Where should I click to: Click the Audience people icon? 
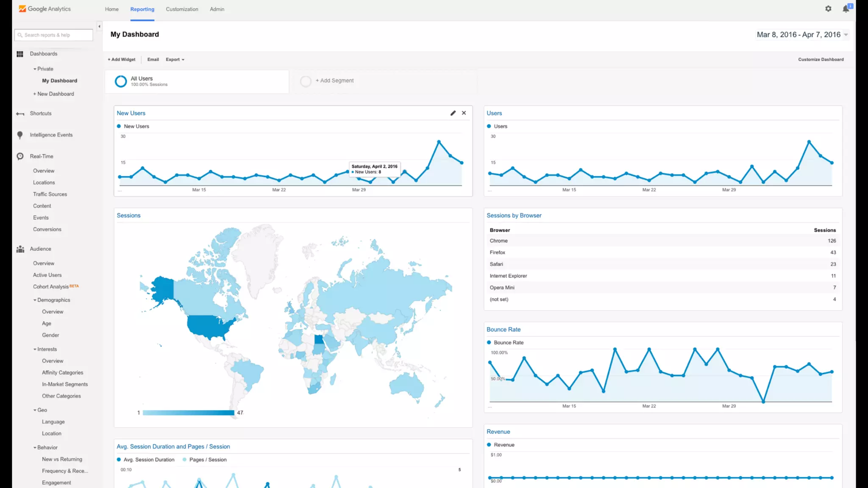point(20,249)
